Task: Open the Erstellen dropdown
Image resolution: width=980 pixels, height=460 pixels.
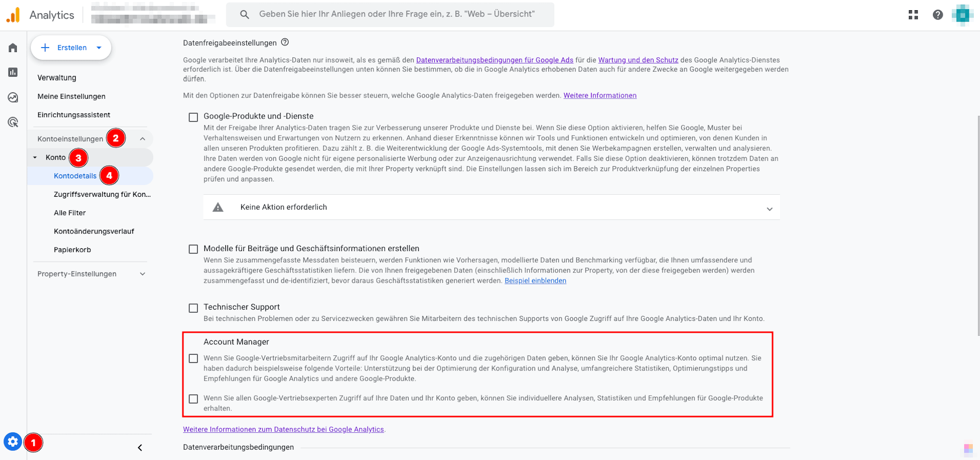Action: point(71,48)
